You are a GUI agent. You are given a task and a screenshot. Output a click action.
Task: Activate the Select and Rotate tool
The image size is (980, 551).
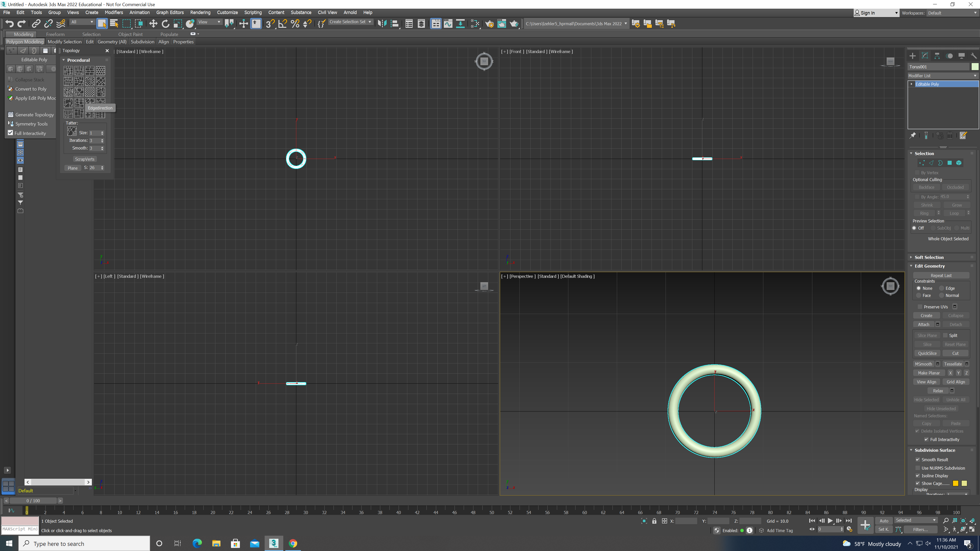165,23
